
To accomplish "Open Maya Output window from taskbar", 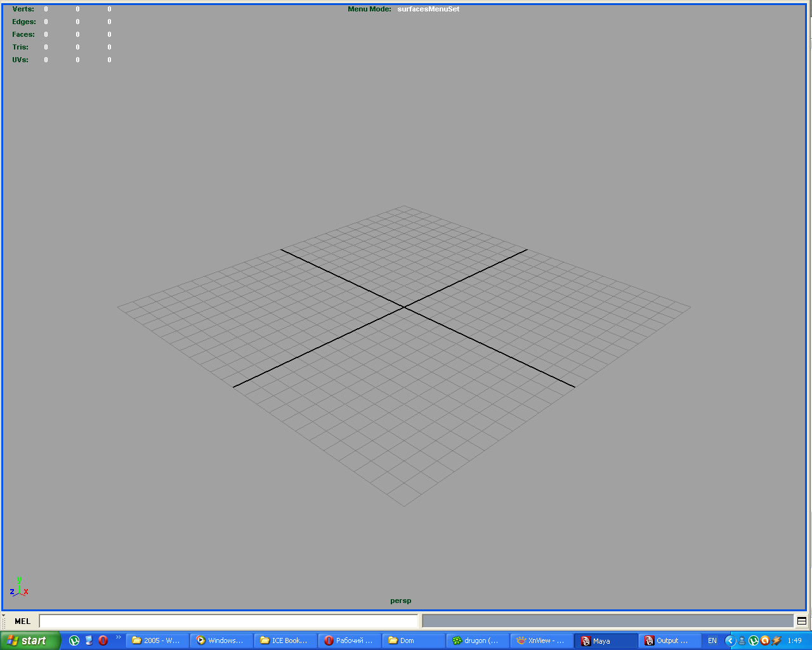I will 670,640.
